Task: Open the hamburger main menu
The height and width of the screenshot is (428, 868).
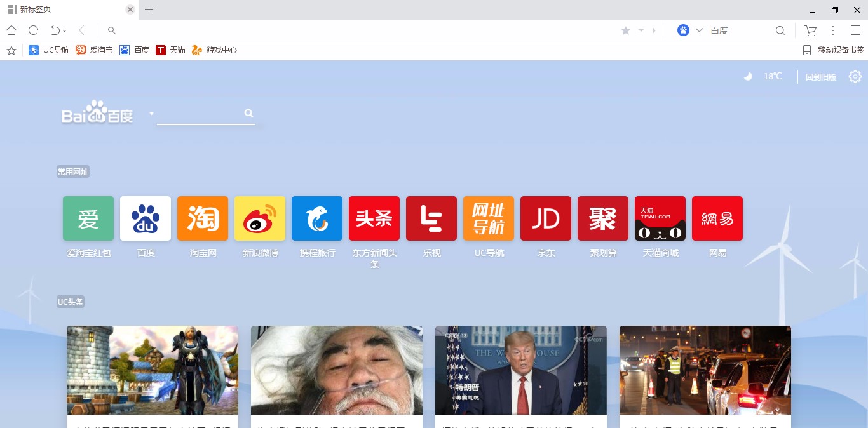Action: coord(855,30)
